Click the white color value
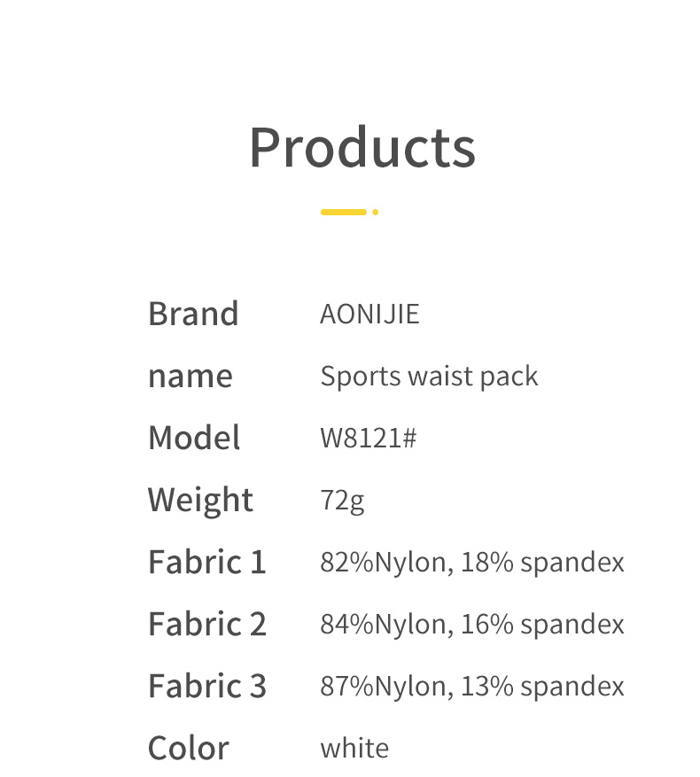 (x=354, y=749)
